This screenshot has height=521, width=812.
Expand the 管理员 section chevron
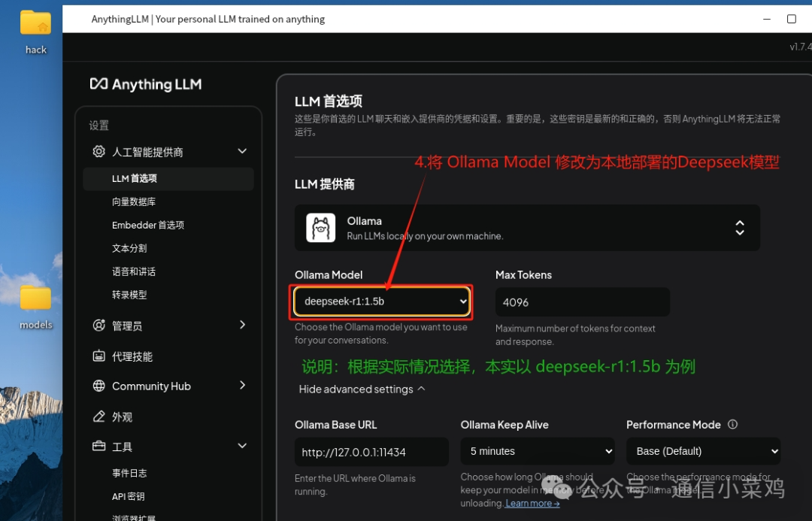tap(242, 325)
